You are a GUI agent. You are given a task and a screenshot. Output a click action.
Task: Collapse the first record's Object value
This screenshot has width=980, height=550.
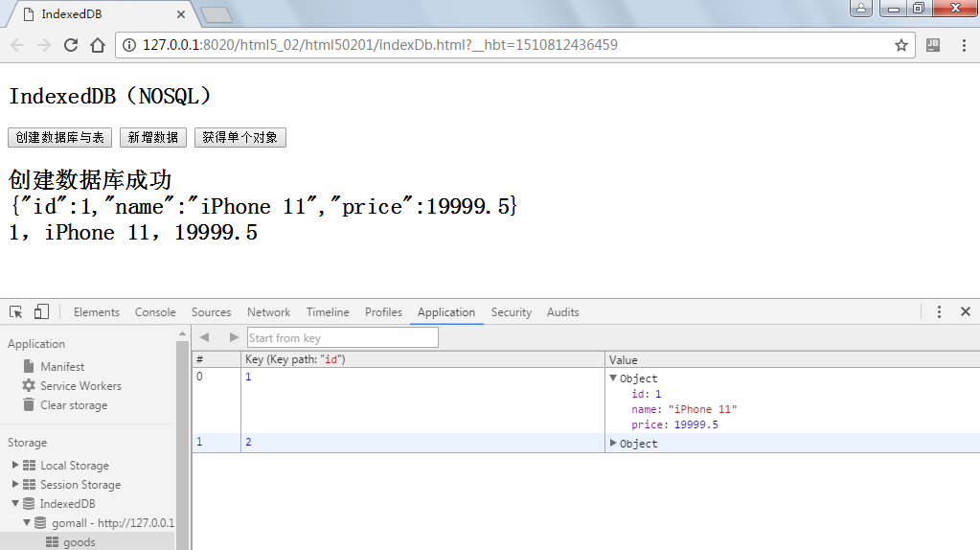pos(613,378)
